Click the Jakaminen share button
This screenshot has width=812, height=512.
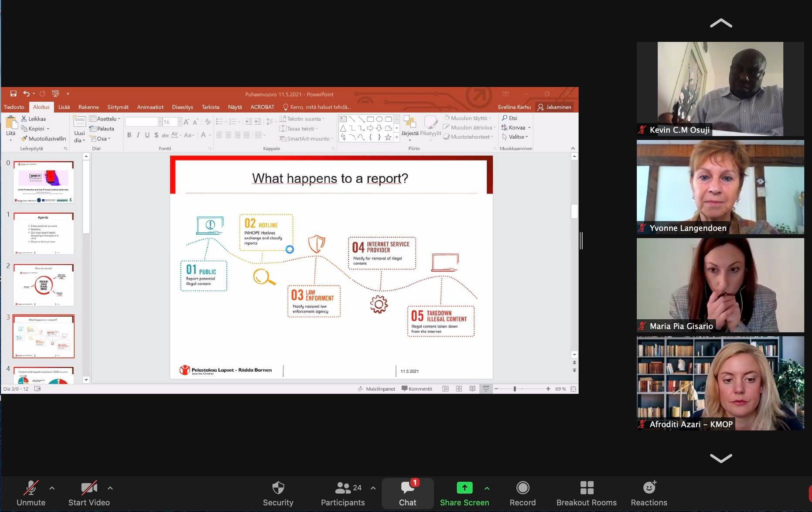point(554,107)
